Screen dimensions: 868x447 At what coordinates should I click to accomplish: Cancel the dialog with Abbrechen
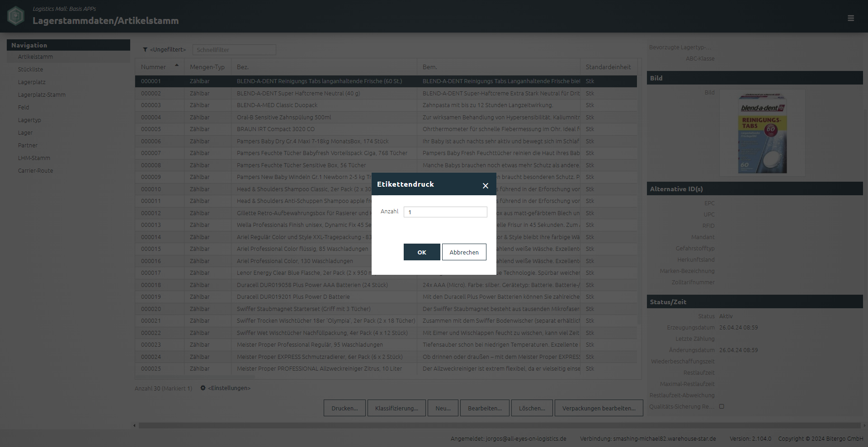tap(464, 252)
